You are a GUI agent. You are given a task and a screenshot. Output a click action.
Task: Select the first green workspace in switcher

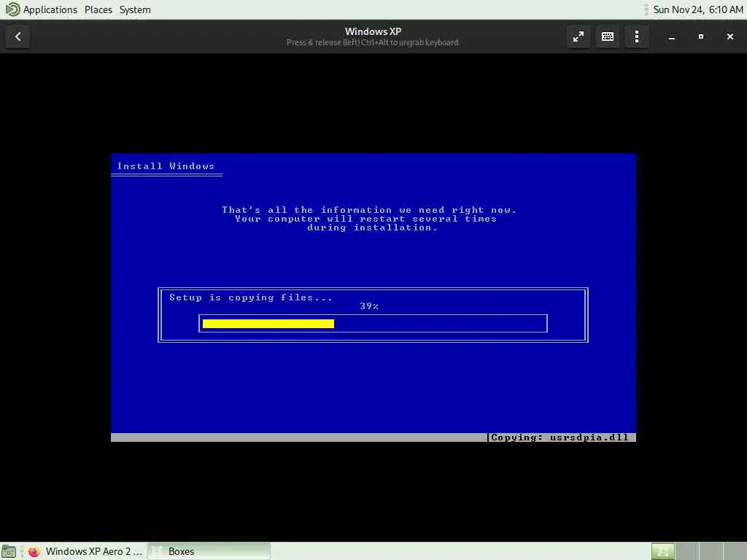click(x=662, y=551)
